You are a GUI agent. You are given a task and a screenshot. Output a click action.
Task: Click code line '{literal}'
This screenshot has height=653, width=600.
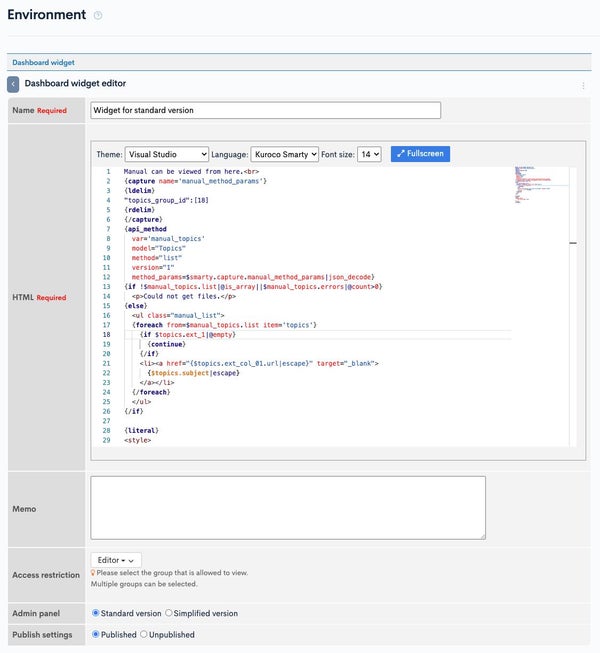click(x=141, y=430)
